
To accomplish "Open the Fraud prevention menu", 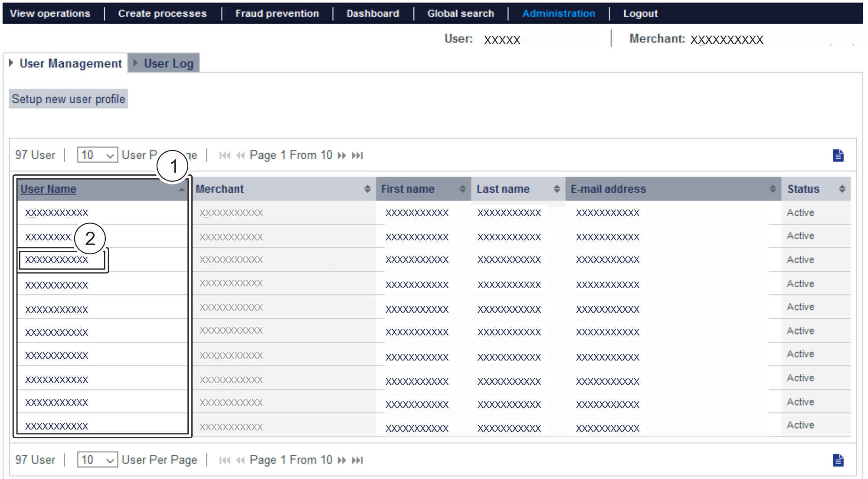I will tap(277, 13).
